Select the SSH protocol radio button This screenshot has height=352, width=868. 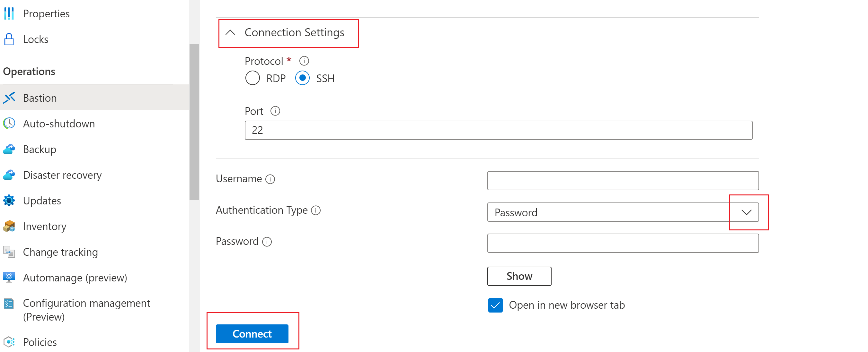click(x=302, y=78)
